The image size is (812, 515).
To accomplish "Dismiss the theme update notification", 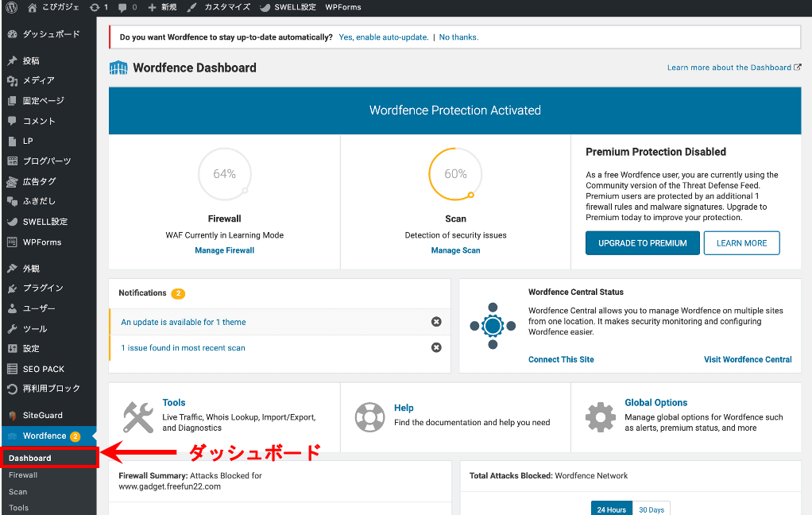I will click(436, 322).
